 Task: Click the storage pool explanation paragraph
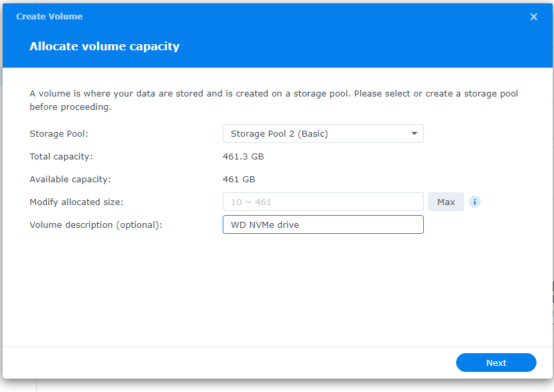point(274,100)
